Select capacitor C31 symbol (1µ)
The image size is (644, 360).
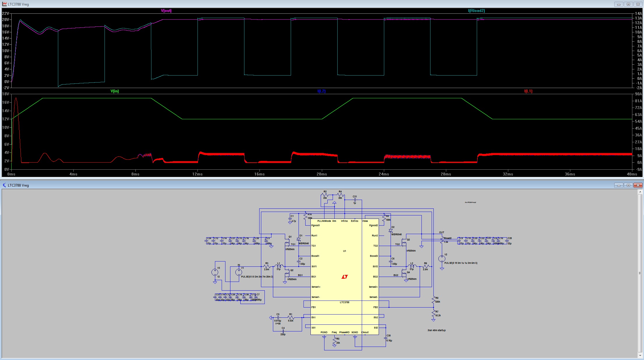tap(355, 200)
